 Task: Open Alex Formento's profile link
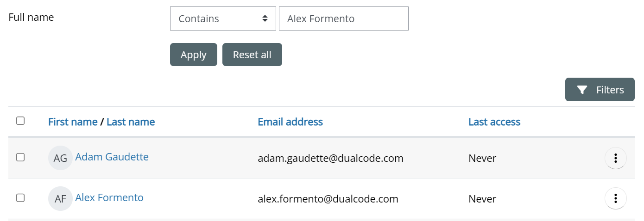pyautogui.click(x=109, y=198)
